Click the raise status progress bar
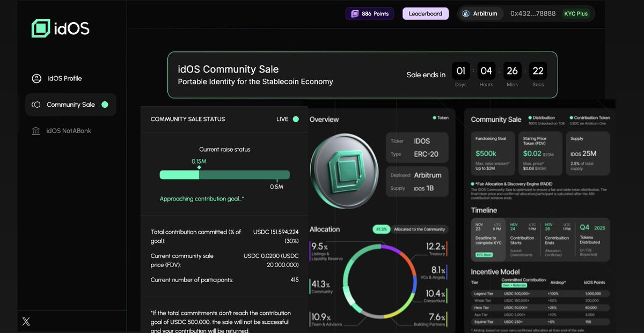The height and width of the screenshot is (333, 644). coord(225,175)
